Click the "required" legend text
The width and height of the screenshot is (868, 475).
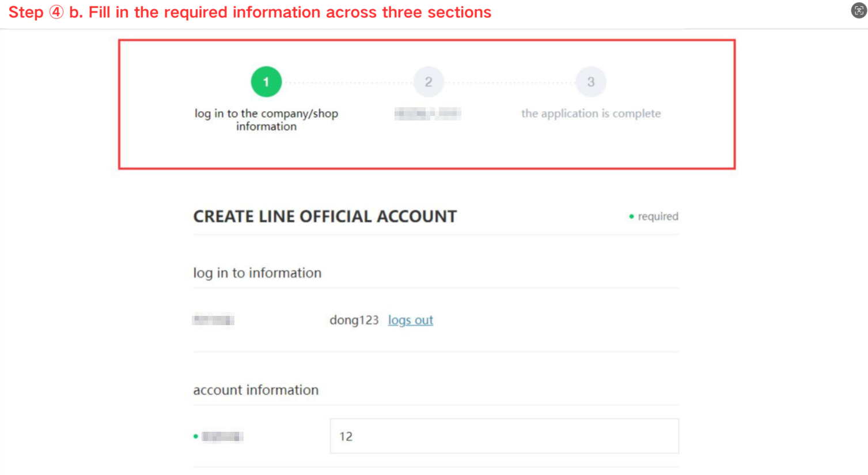click(658, 216)
